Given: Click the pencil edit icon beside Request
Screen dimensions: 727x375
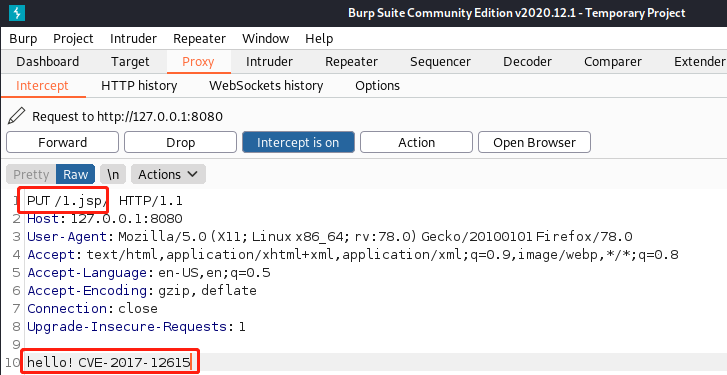Looking at the screenshot, I should point(17,116).
